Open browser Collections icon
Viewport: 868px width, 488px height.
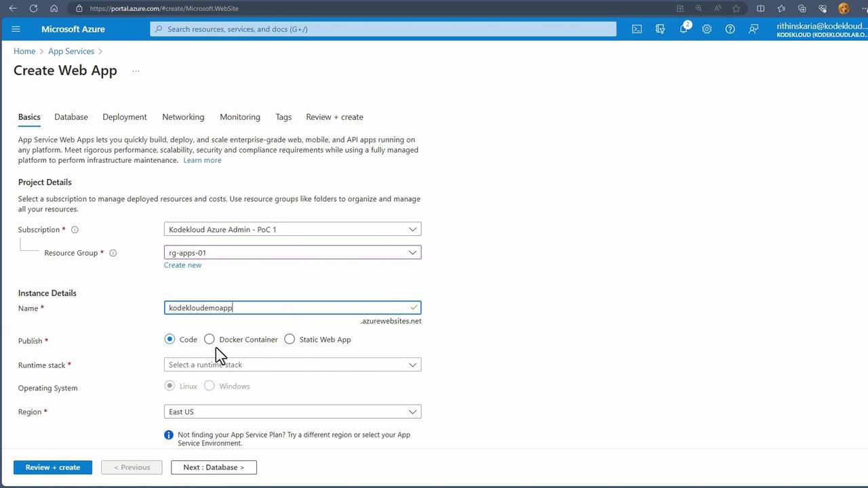point(802,8)
